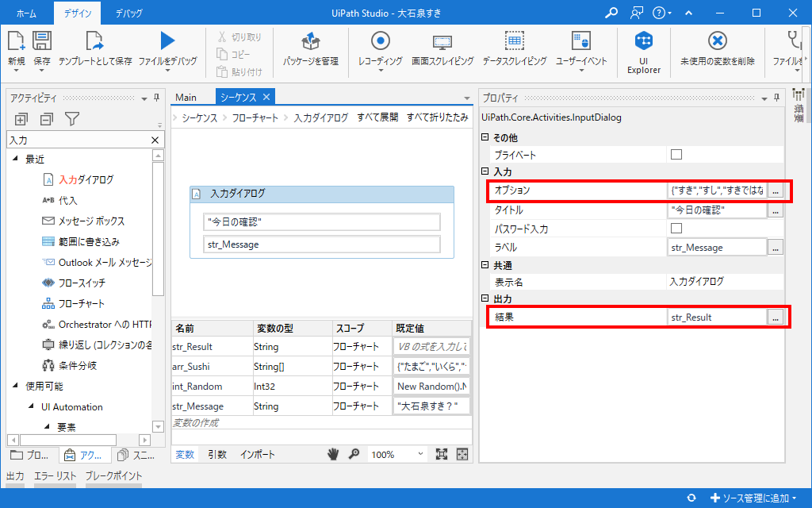This screenshot has height=508, width=812.
Task: Click 未使用の変数を削除 icon
Action: pos(717,41)
